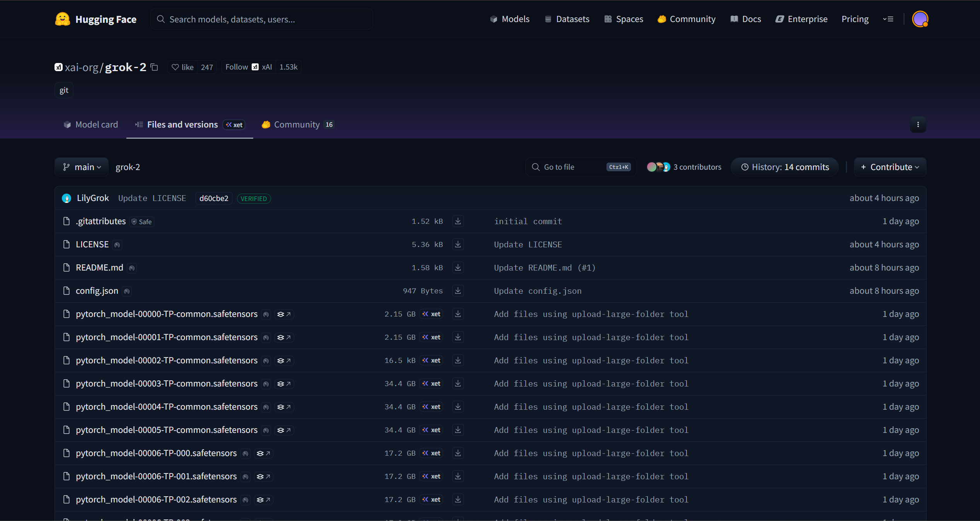The image size is (980, 521).
Task: Like the grok-2 model
Action: [x=182, y=67]
